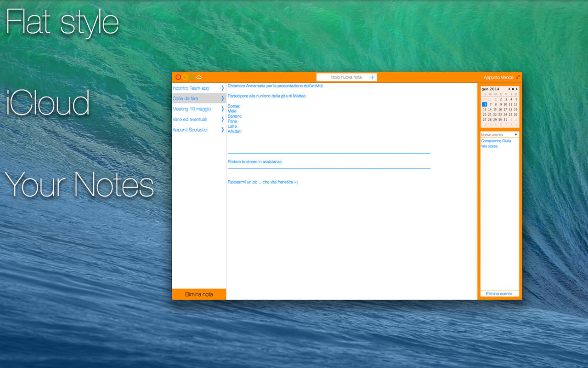
Task: Expand chevron next to Incontro Team app
Action: (222, 88)
